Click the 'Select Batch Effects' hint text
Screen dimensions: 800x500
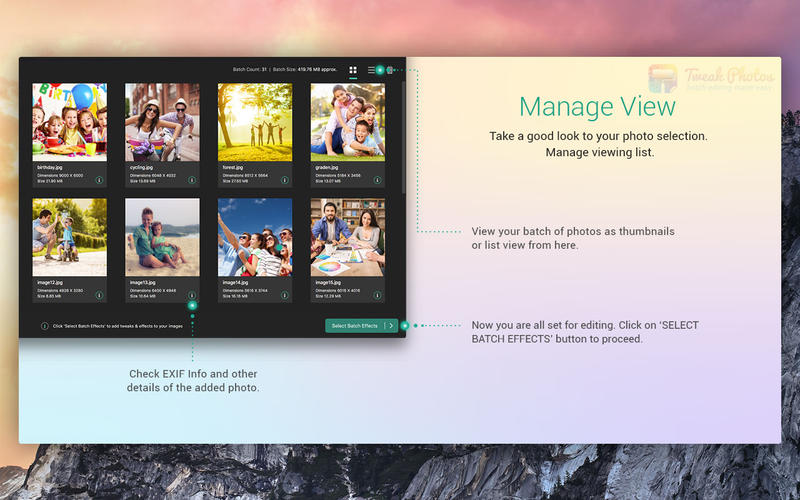[x=118, y=326]
